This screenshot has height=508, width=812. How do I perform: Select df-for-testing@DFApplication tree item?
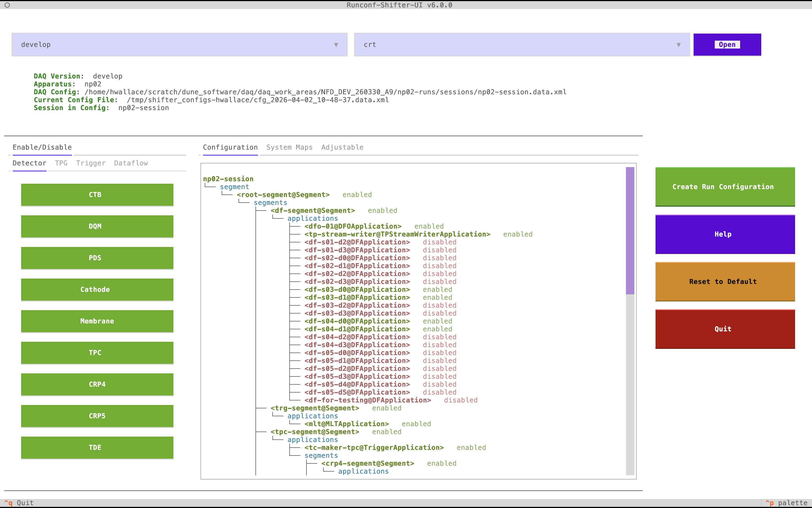pyautogui.click(x=368, y=400)
